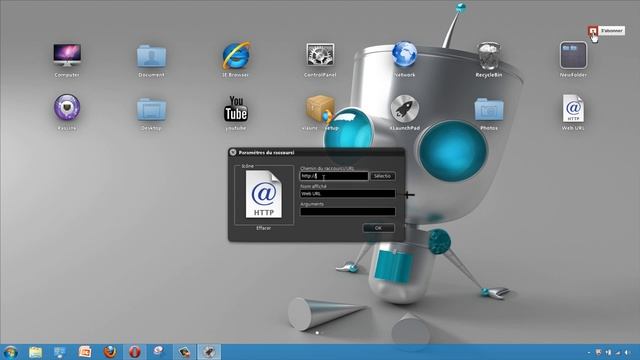Open the Desktop folder icon
This screenshot has width=640, height=360.
[151, 109]
